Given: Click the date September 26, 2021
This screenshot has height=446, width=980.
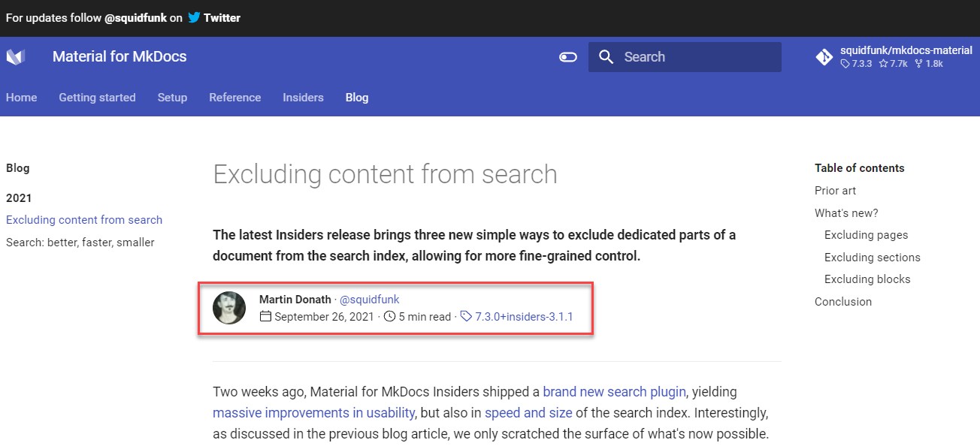Looking at the screenshot, I should [324, 317].
